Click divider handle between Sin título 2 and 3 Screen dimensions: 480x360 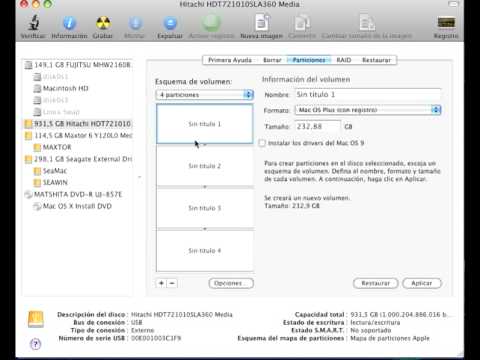[x=205, y=187]
